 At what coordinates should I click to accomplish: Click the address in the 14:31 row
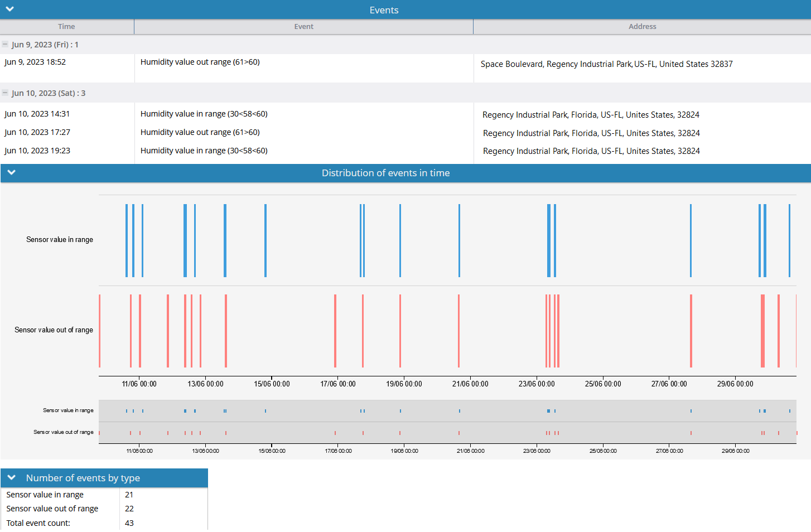(591, 115)
